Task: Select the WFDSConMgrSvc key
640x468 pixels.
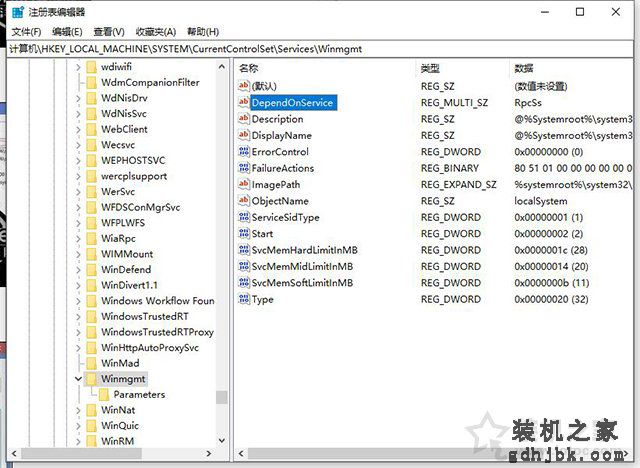Action: coord(140,207)
